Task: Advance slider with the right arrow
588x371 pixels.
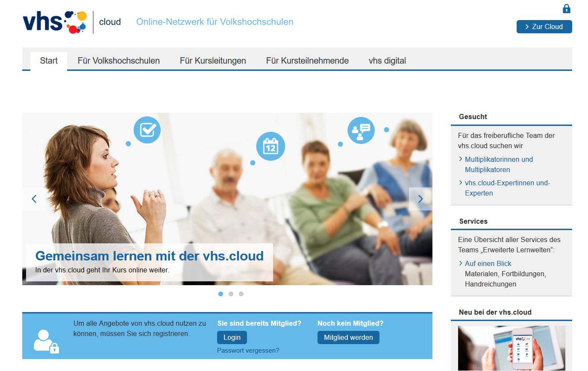Action: coord(420,199)
